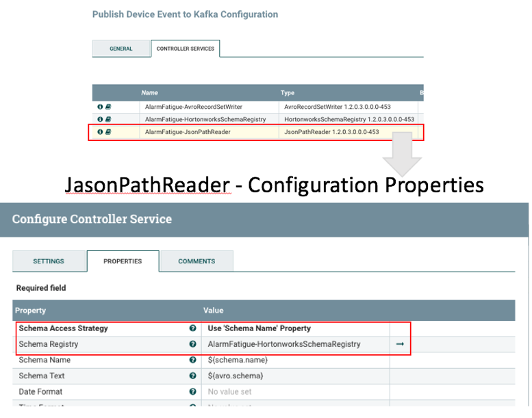Select the PROPERTIES tab
532x418 pixels.
(123, 261)
